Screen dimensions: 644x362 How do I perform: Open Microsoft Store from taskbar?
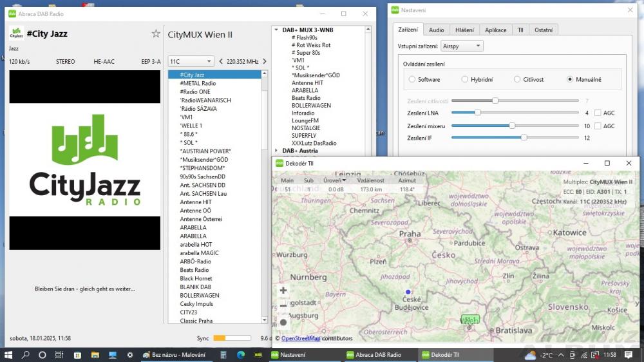coord(77,355)
